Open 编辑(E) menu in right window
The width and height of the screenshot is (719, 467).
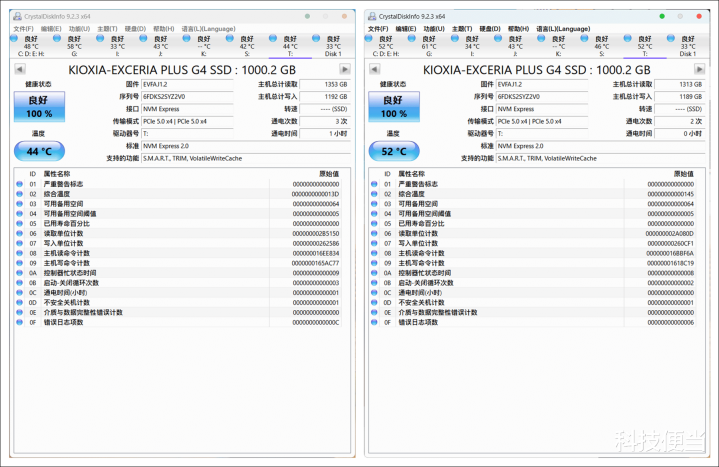coord(406,29)
